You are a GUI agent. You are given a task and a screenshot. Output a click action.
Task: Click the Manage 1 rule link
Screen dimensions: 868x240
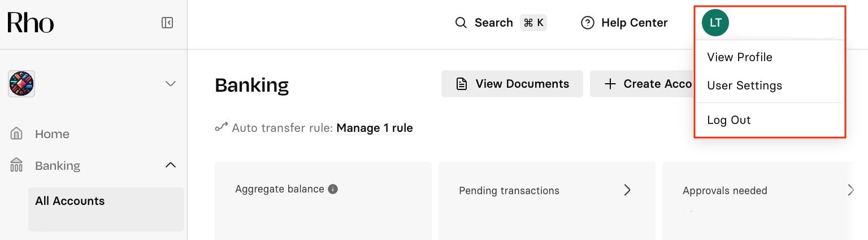point(375,128)
